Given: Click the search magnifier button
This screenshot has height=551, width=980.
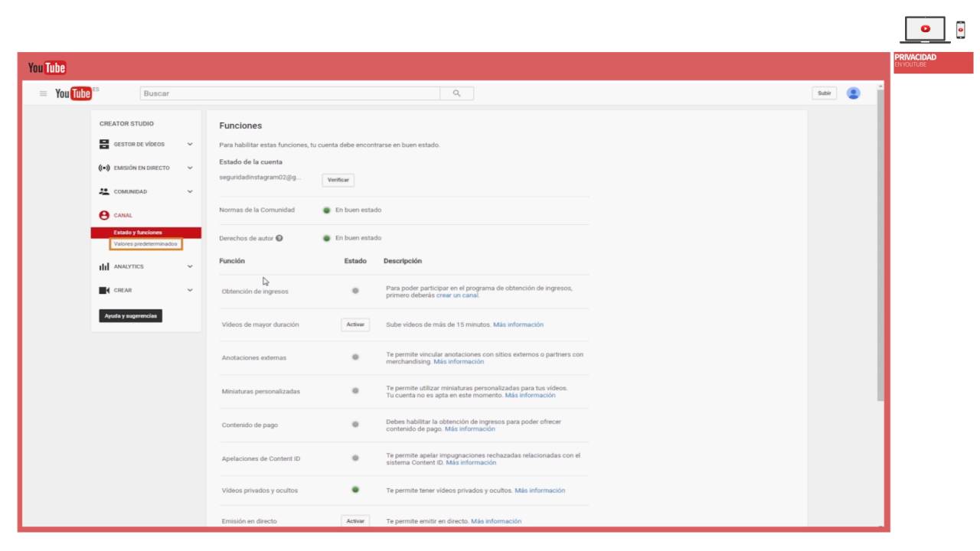Looking at the screenshot, I should pos(456,93).
